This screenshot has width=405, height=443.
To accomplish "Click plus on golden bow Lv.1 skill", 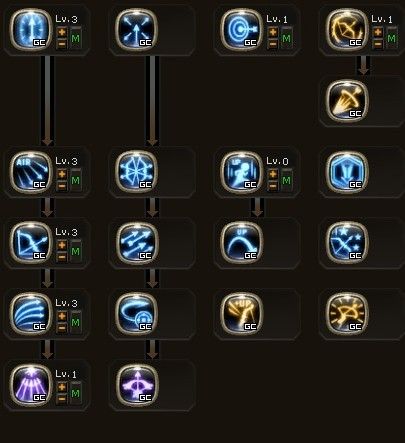I will [x=378, y=32].
